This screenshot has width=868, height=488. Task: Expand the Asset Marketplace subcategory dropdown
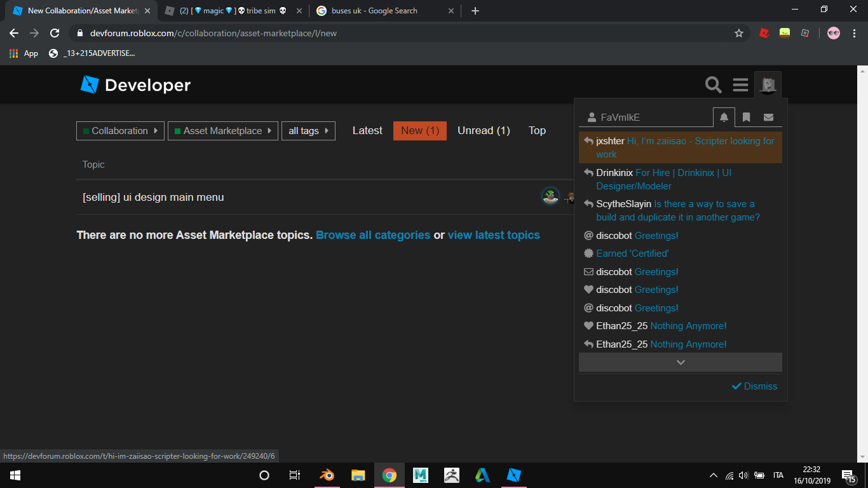pos(223,131)
